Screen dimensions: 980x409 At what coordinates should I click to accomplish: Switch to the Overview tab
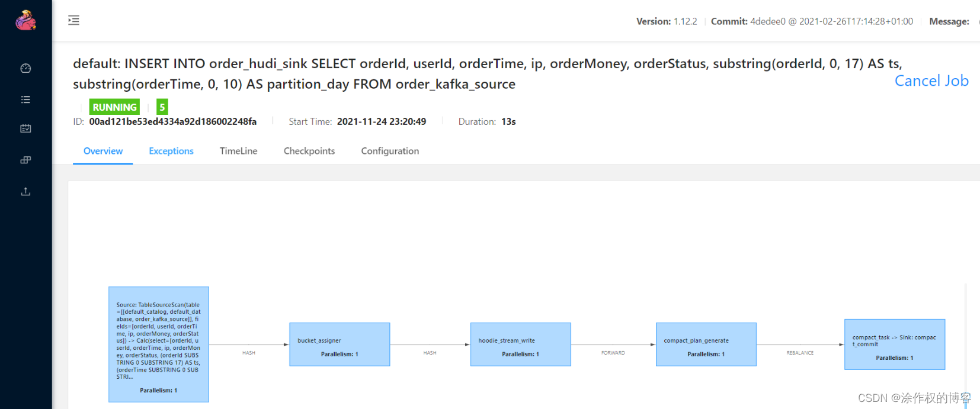[x=103, y=151]
